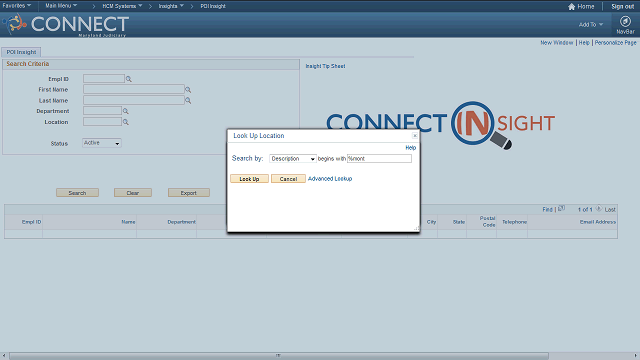
Task: Open the Department lookup magnifier
Action: pyautogui.click(x=126, y=111)
